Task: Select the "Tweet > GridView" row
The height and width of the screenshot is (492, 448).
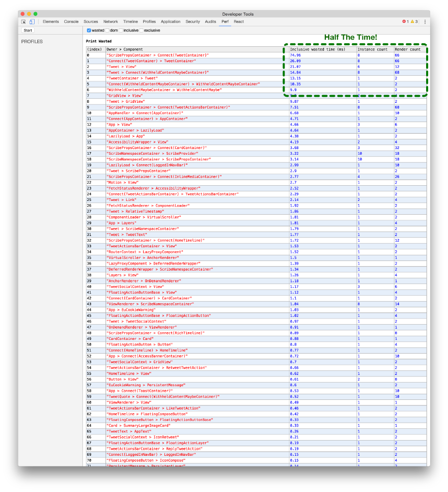Action: pyautogui.click(x=256, y=101)
